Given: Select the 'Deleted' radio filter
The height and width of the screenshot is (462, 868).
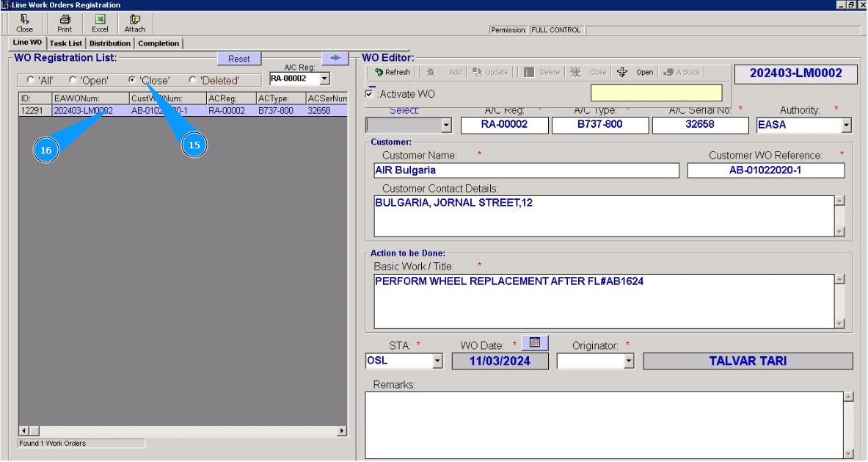Looking at the screenshot, I should point(193,80).
